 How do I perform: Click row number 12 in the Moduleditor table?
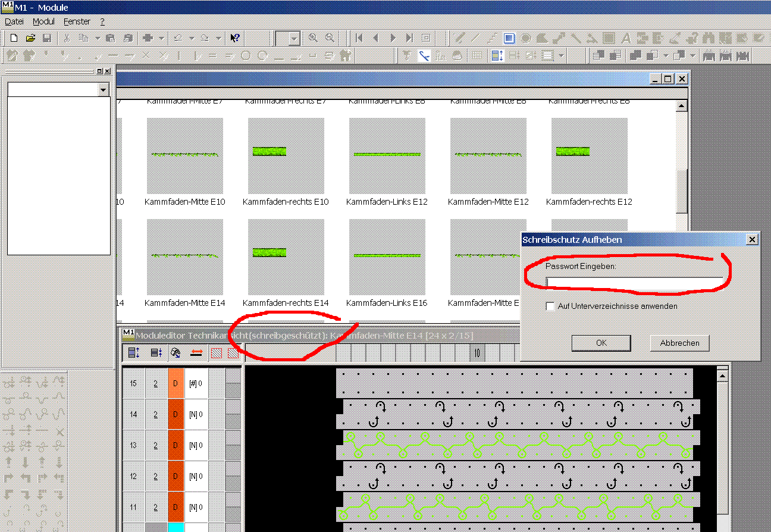133,476
